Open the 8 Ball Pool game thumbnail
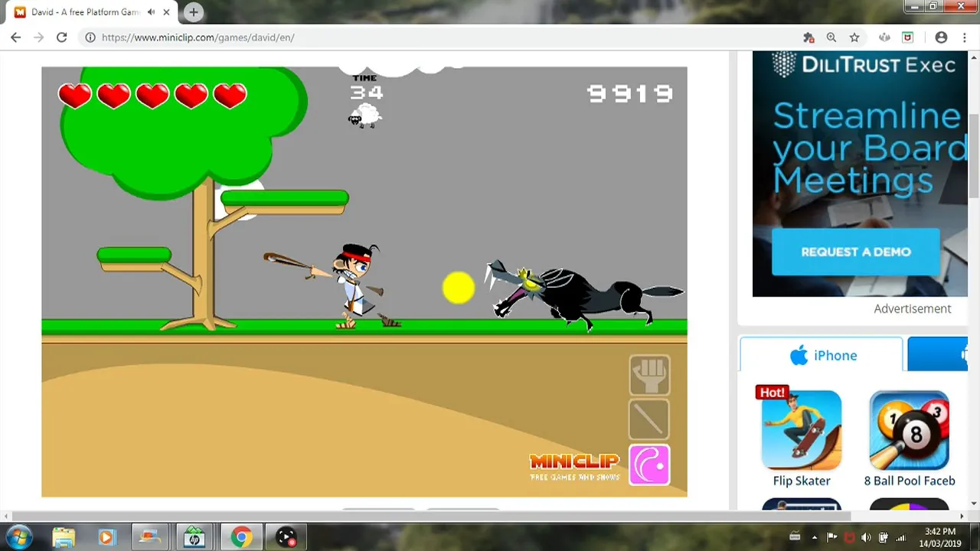 pyautogui.click(x=909, y=431)
